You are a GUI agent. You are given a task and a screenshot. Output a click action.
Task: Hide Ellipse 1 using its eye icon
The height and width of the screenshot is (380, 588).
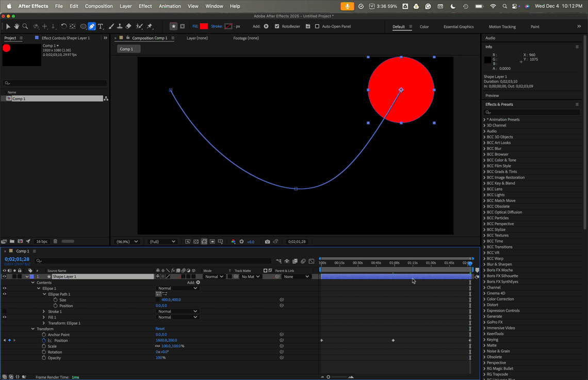[x=5, y=289]
